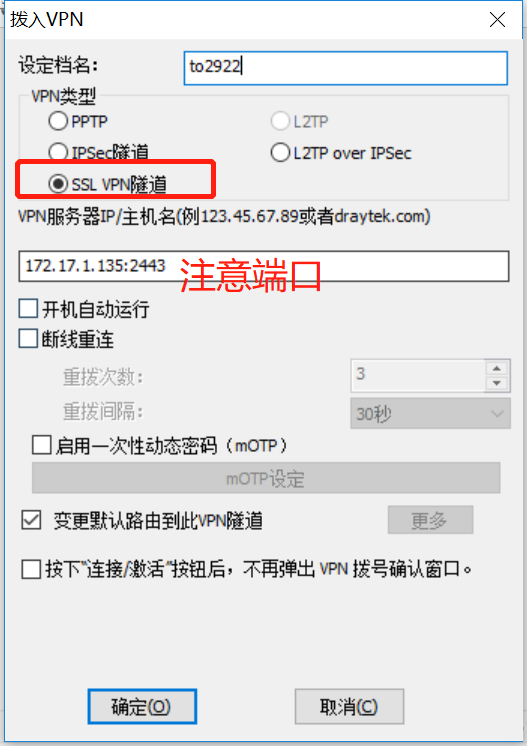The width and height of the screenshot is (527, 746).
Task: Select the greyed L2TP radio button
Action: pos(280,121)
